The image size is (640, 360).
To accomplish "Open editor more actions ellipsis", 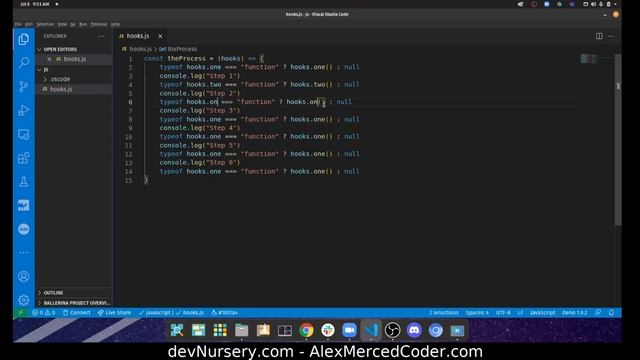I will point(611,36).
